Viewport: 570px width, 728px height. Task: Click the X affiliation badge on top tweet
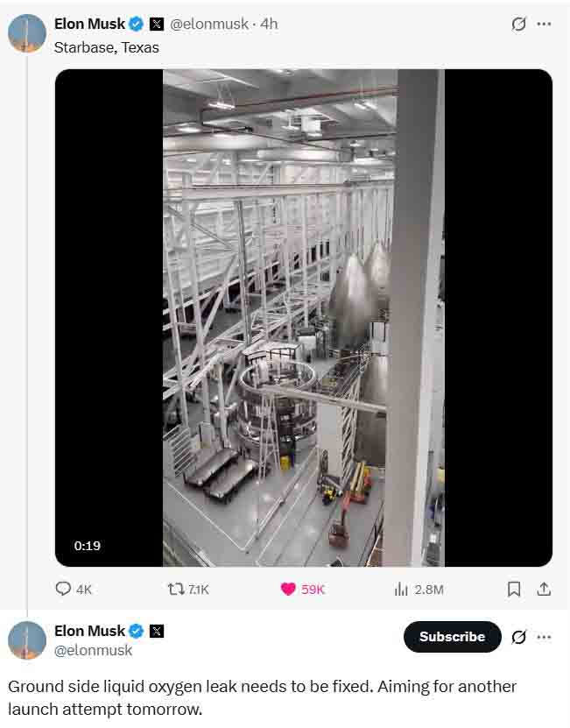click(x=157, y=25)
